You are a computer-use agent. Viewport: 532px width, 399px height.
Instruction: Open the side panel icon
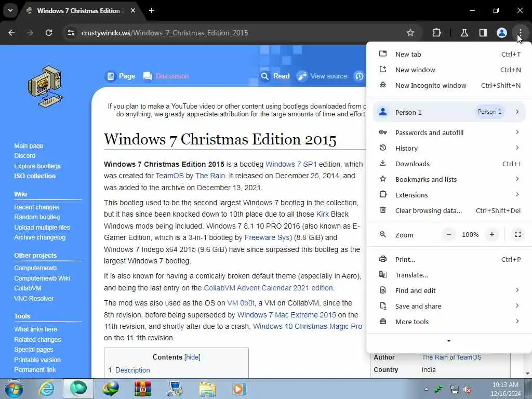coord(483,33)
